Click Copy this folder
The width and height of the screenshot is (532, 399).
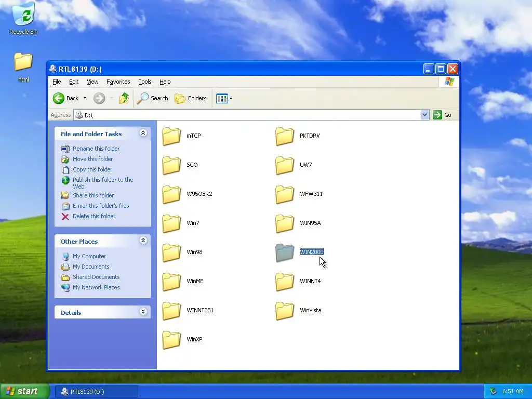92,169
